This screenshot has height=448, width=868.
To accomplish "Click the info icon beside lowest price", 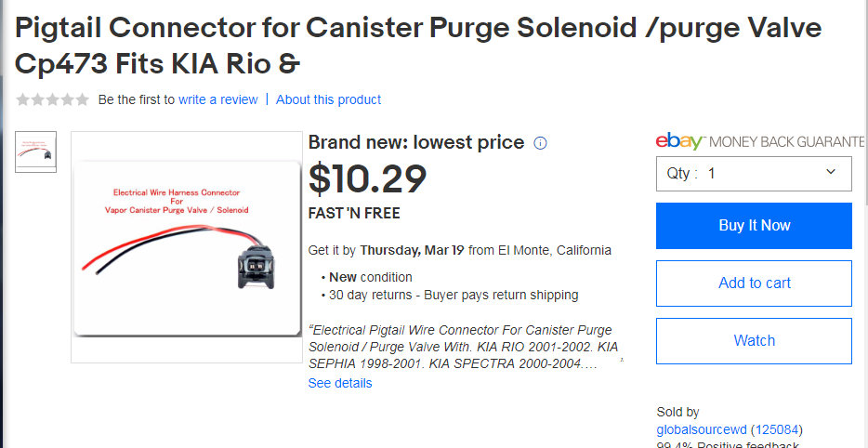I will [541, 143].
